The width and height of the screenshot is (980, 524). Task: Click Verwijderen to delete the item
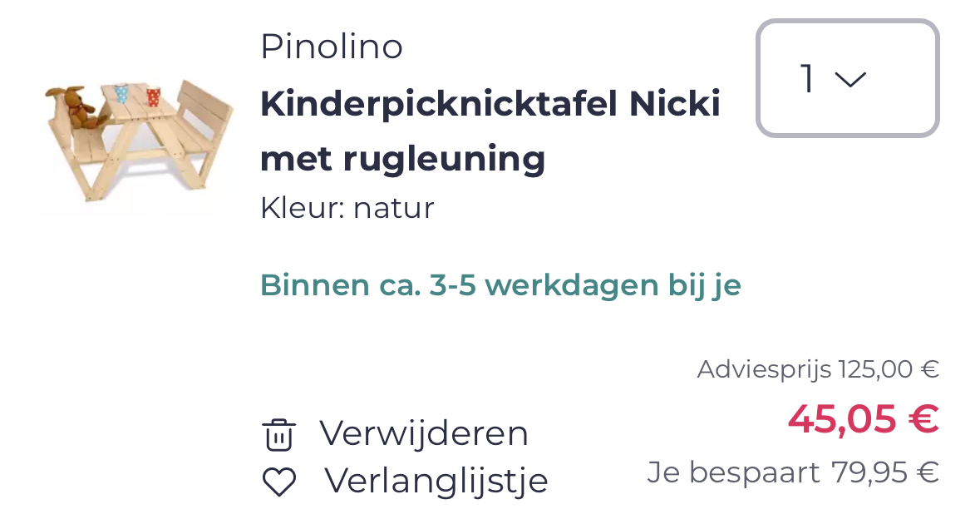pyautogui.click(x=423, y=433)
